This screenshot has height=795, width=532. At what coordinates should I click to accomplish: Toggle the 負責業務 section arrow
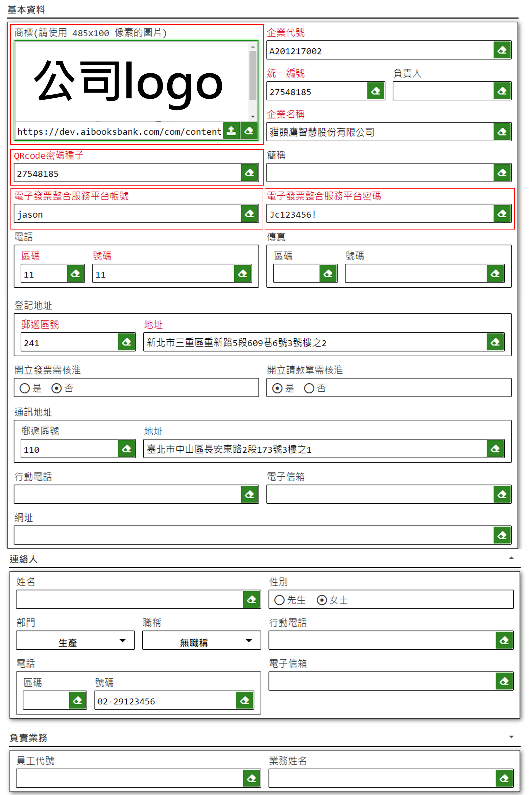coord(511,737)
